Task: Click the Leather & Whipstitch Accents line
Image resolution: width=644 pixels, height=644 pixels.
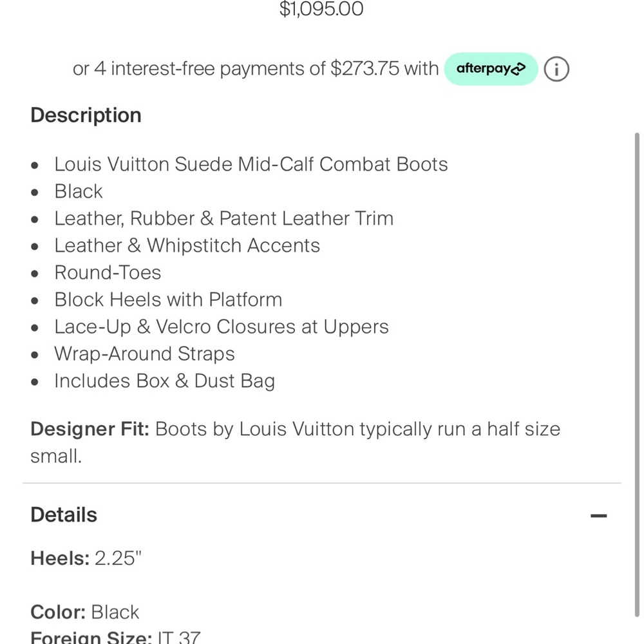Action: click(187, 245)
